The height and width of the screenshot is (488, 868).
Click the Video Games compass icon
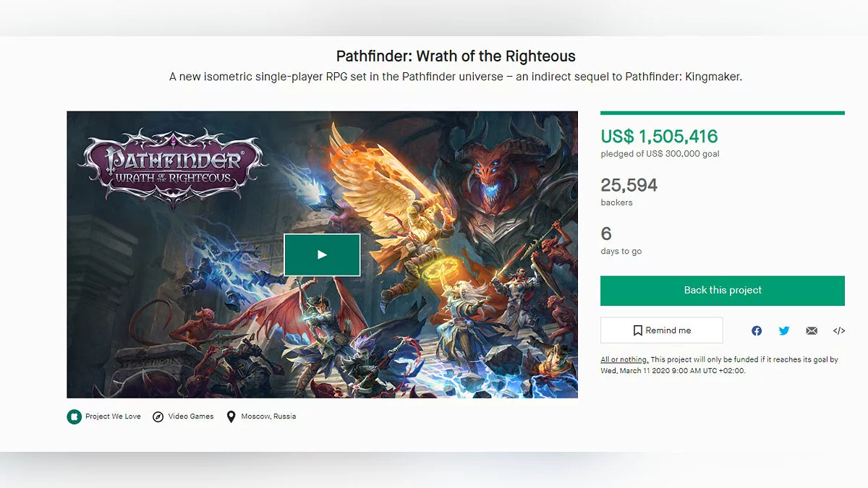(158, 416)
